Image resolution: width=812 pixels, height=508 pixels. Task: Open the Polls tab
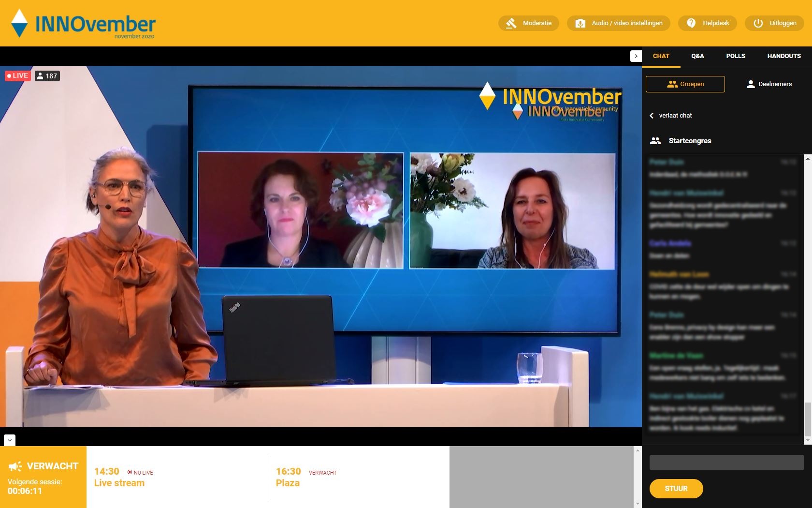point(735,56)
